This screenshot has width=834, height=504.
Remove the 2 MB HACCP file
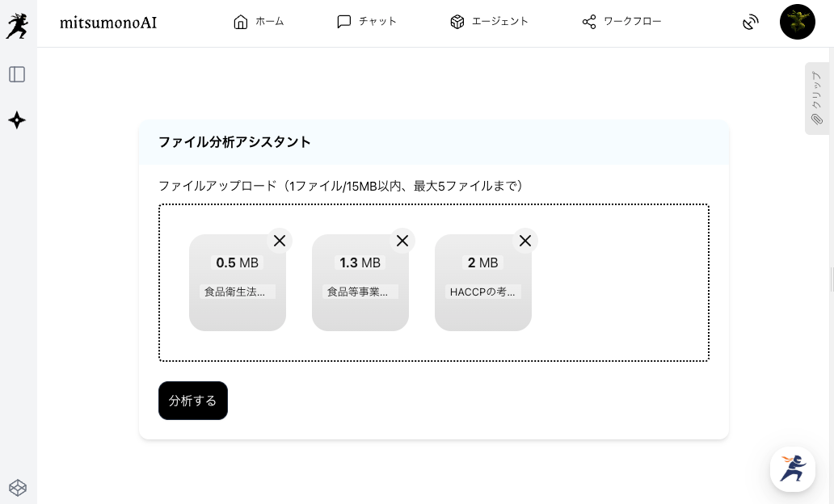point(525,241)
